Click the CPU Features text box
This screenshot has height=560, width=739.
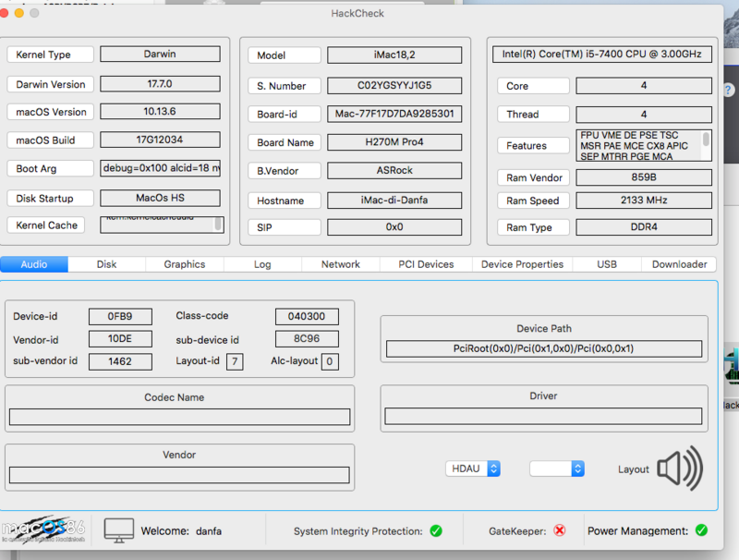point(644,146)
